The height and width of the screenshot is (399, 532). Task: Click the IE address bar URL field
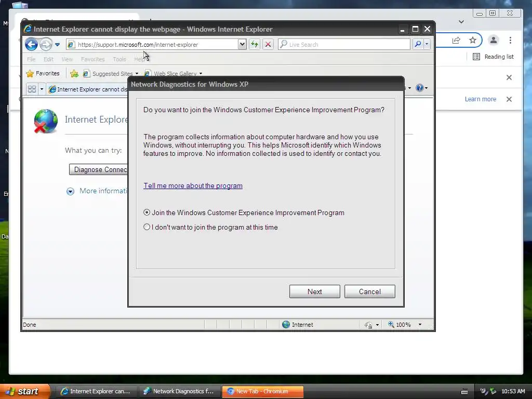point(153,45)
